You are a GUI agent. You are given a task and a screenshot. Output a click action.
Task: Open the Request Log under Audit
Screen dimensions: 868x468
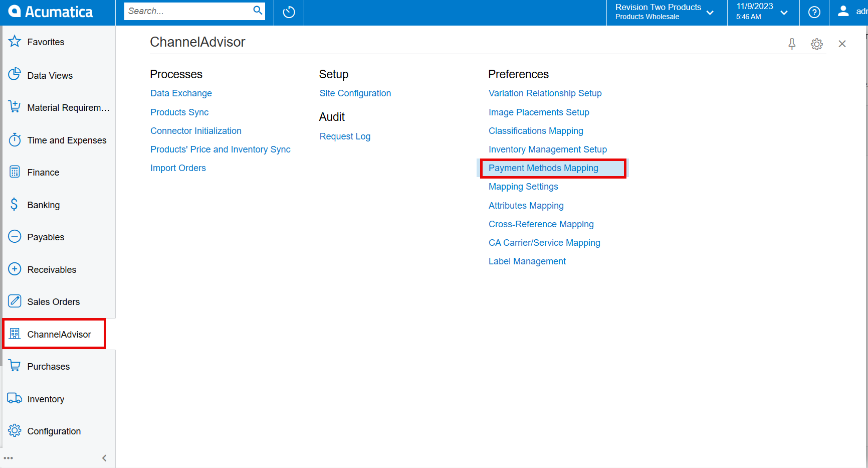pyautogui.click(x=345, y=136)
